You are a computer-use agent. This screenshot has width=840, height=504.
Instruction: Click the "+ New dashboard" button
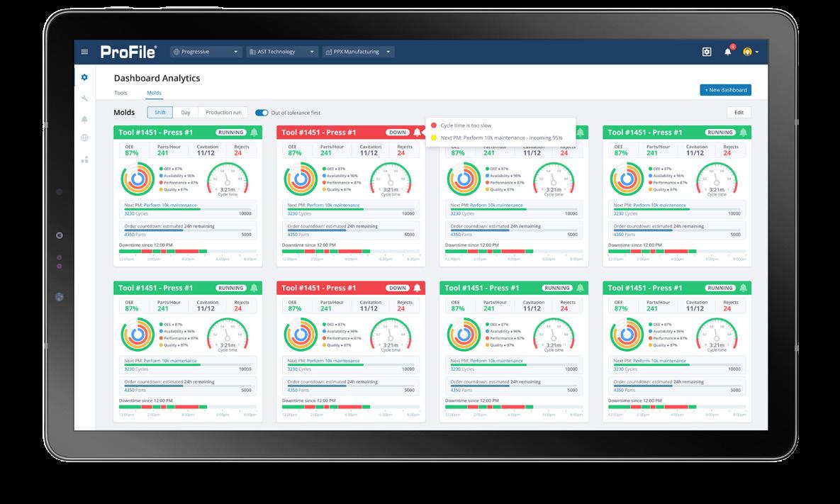click(725, 90)
